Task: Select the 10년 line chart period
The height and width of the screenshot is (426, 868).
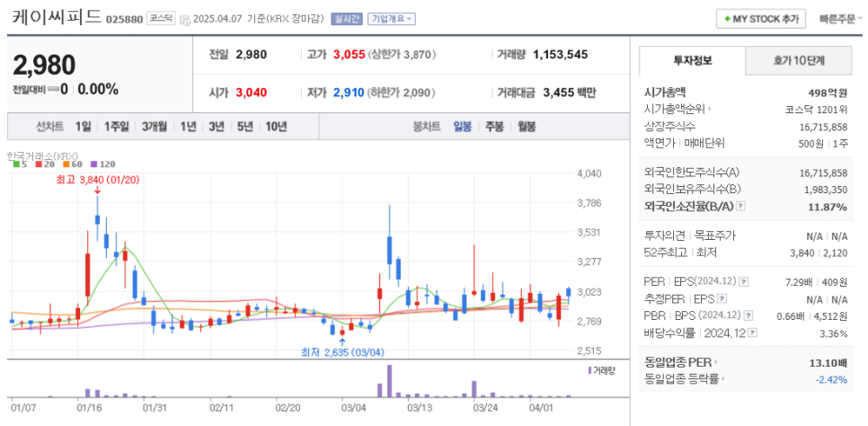Action: 276,127
